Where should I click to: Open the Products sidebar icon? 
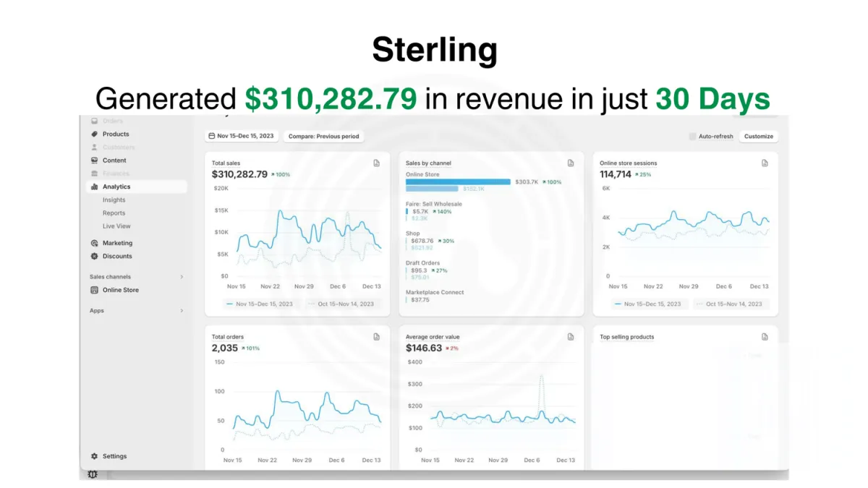(94, 134)
